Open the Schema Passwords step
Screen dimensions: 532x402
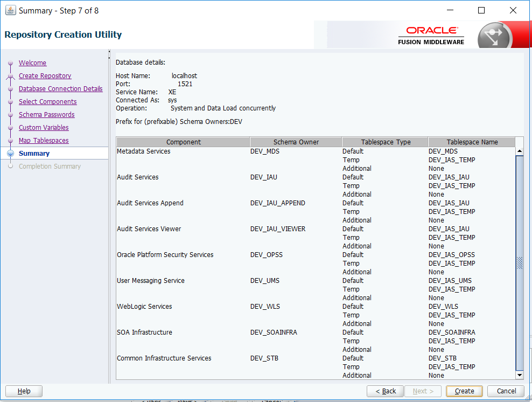point(46,114)
